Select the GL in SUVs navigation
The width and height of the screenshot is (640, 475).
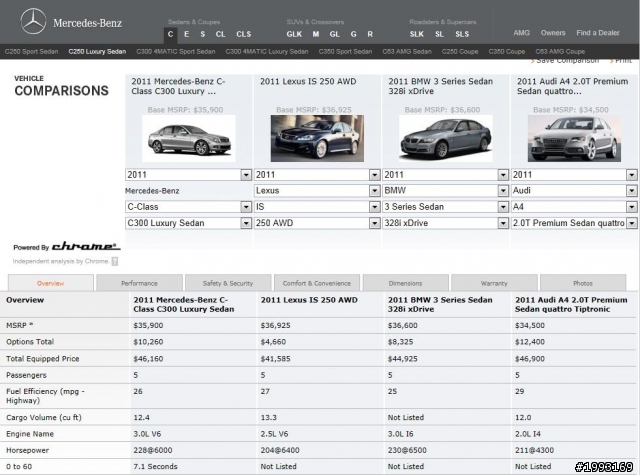(x=335, y=34)
